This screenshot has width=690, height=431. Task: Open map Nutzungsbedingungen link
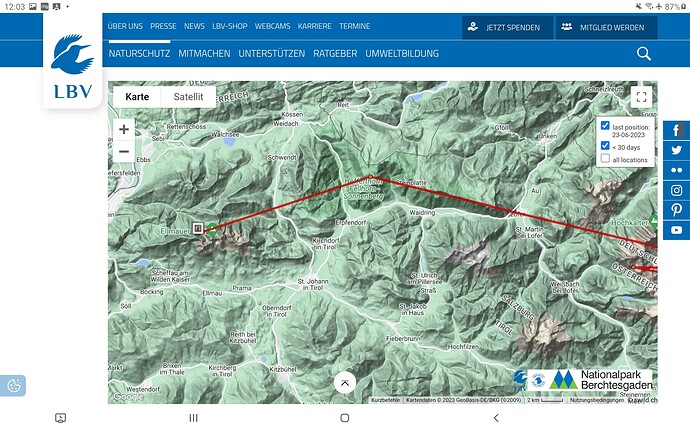tap(597, 400)
